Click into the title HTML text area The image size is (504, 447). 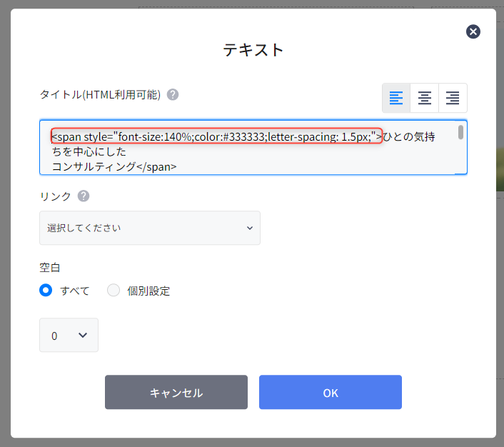click(x=253, y=147)
